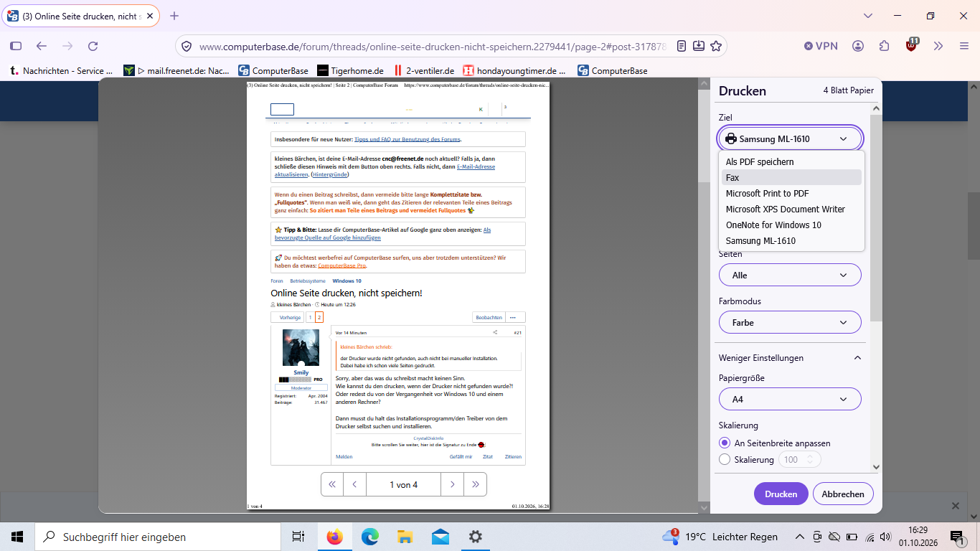Viewport: 980px width, 551px height.
Task: Click the Drucken button
Action: pos(781,494)
